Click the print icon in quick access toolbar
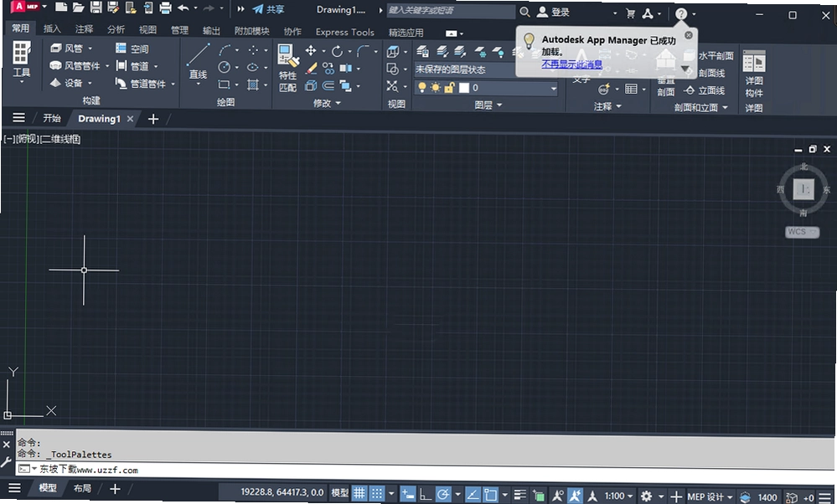The image size is (837, 504). click(166, 8)
